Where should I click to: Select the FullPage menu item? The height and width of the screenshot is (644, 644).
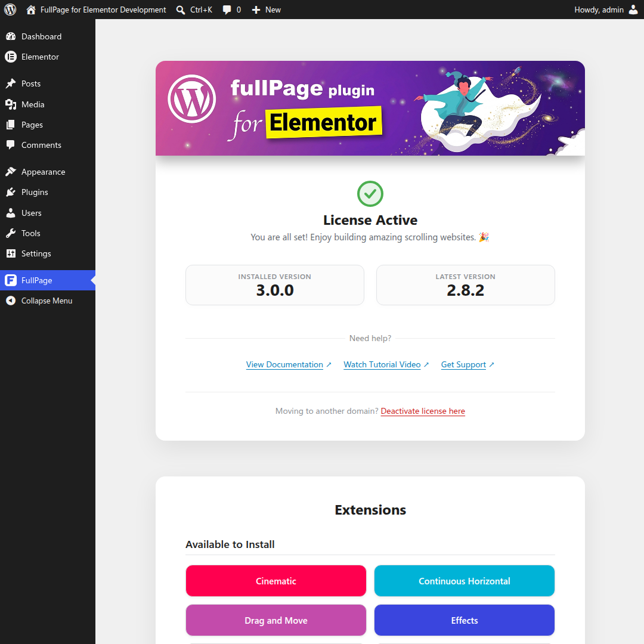point(48,280)
